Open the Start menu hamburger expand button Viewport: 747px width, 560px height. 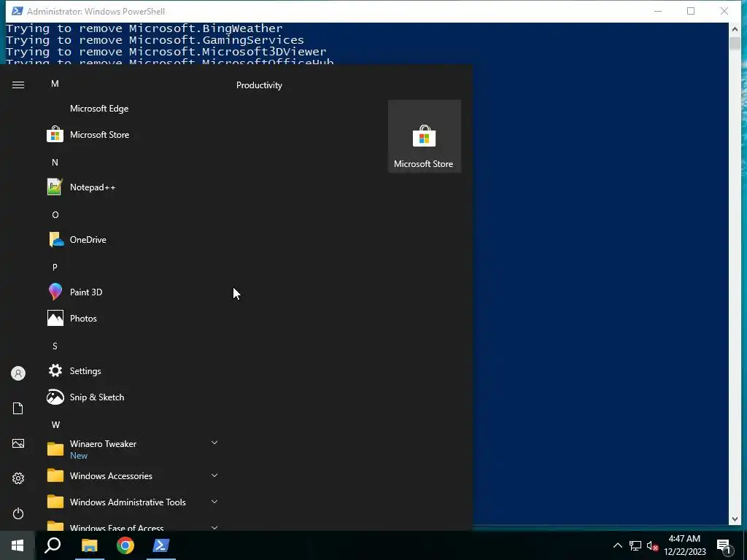click(x=18, y=85)
